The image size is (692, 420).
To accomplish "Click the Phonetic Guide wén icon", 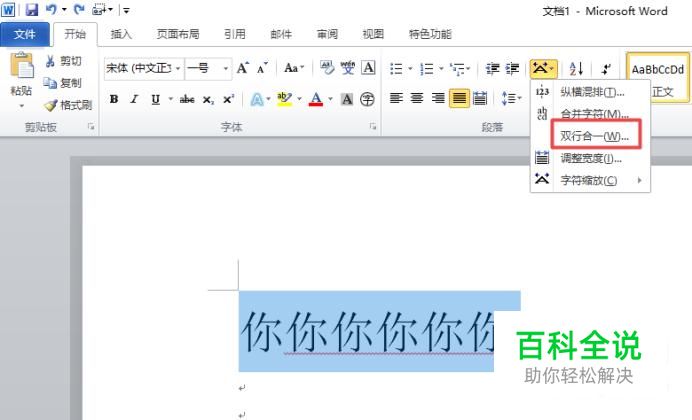I will [x=348, y=68].
